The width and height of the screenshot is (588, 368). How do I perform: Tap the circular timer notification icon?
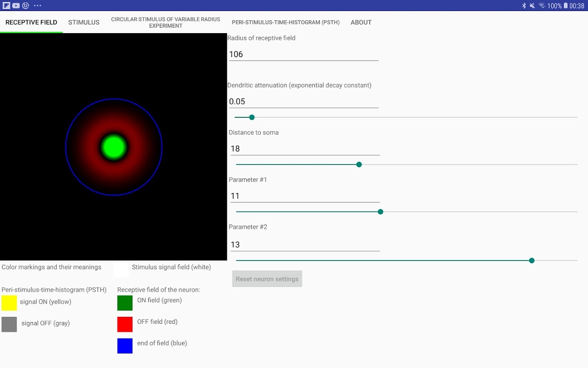26,6
